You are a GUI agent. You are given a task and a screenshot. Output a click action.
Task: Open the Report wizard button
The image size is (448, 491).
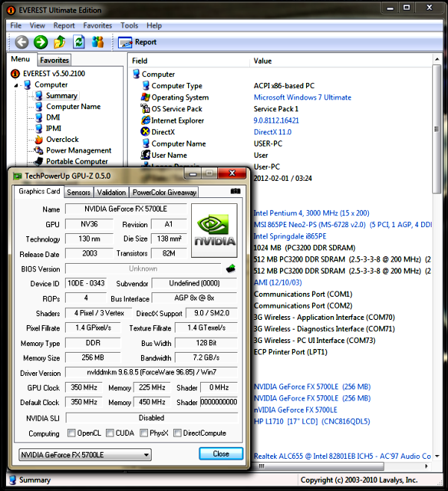pyautogui.click(x=137, y=43)
